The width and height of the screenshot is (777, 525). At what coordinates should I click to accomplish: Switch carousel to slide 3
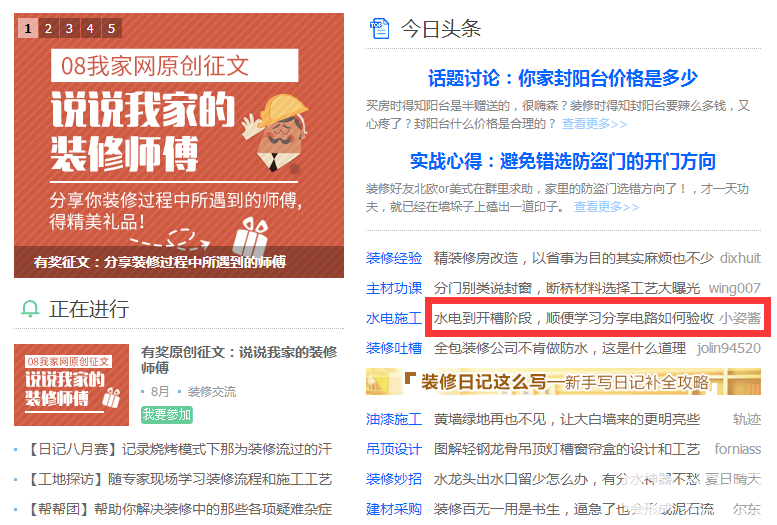pos(69,28)
